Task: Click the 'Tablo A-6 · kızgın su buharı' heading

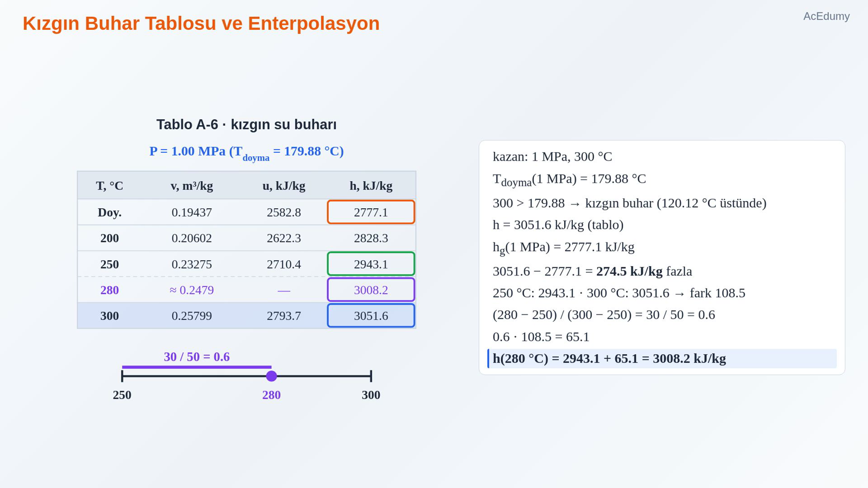Action: (x=246, y=125)
